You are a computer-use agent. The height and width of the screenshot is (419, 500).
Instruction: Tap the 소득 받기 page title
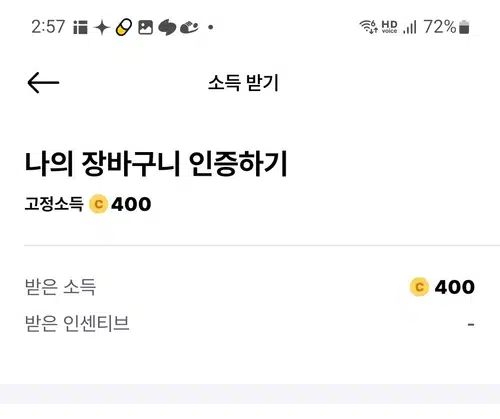click(243, 83)
